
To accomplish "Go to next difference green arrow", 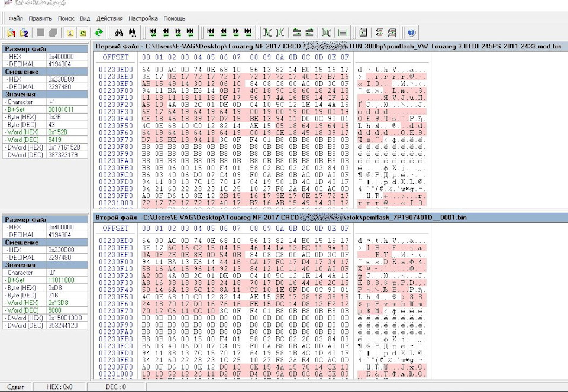I will pyautogui.click(x=178, y=33).
